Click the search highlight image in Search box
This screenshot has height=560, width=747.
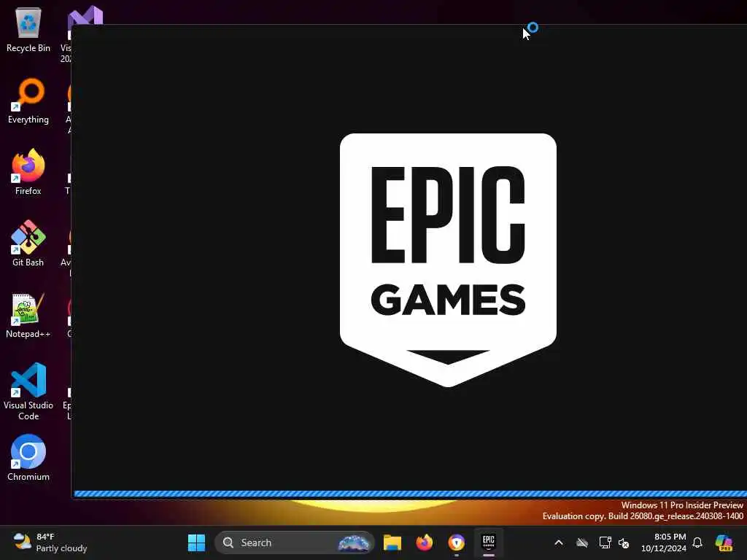[x=354, y=542]
